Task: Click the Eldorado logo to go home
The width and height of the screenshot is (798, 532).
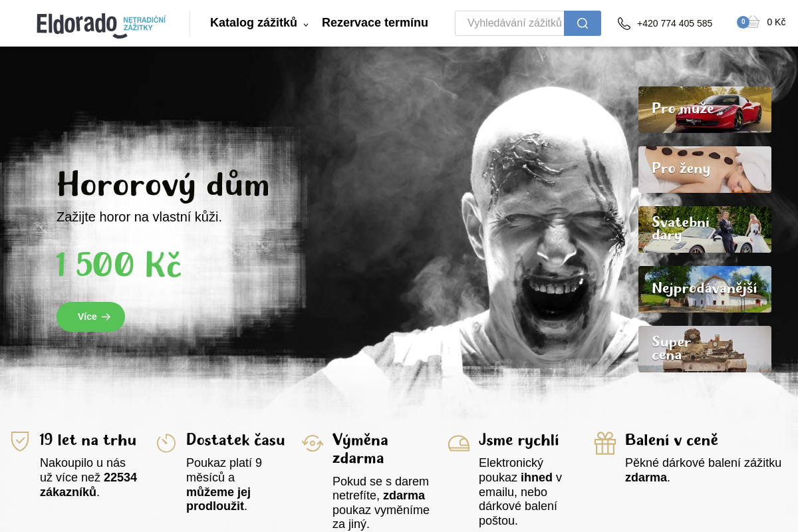Action: [101, 24]
